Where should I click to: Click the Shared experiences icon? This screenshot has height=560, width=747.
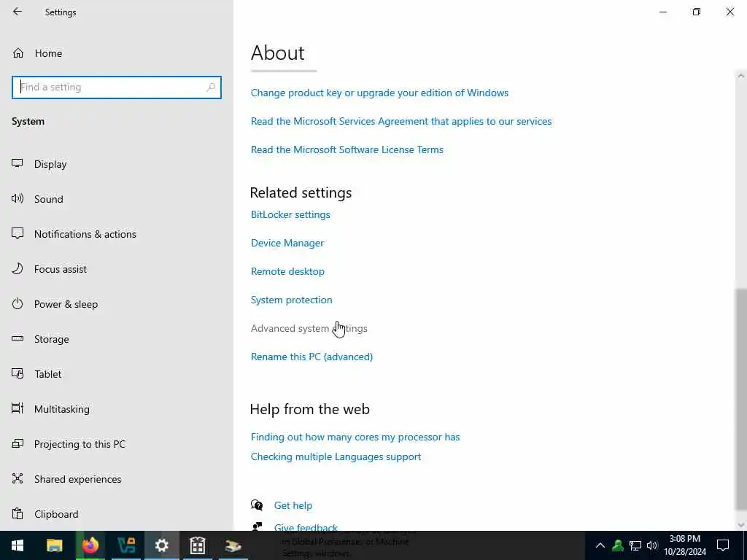tap(18, 478)
